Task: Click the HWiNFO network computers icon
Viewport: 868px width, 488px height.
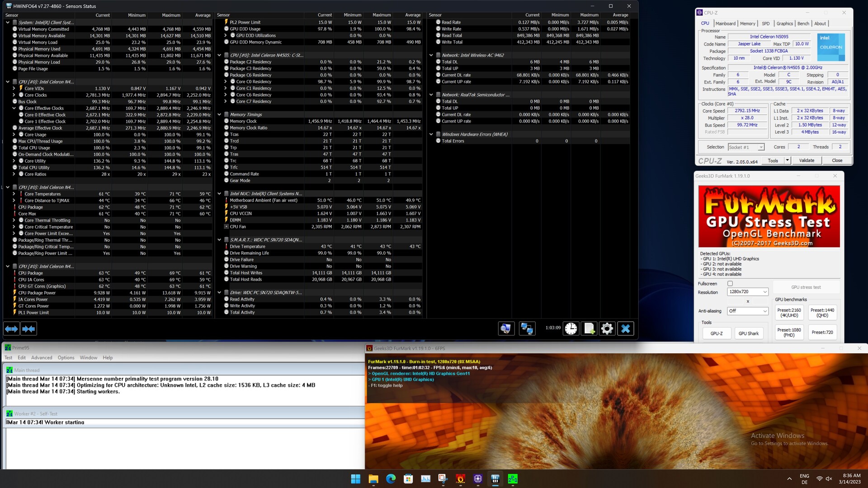Action: pos(527,329)
